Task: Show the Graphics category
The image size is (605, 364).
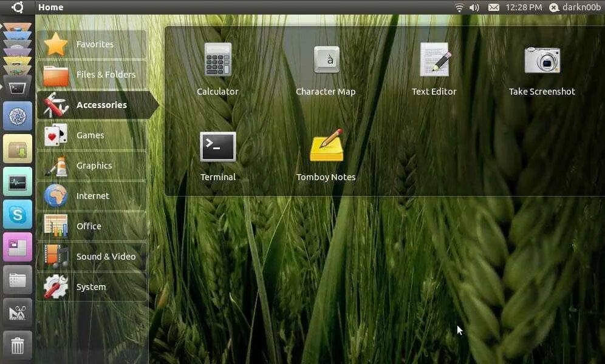Action: [x=92, y=166]
